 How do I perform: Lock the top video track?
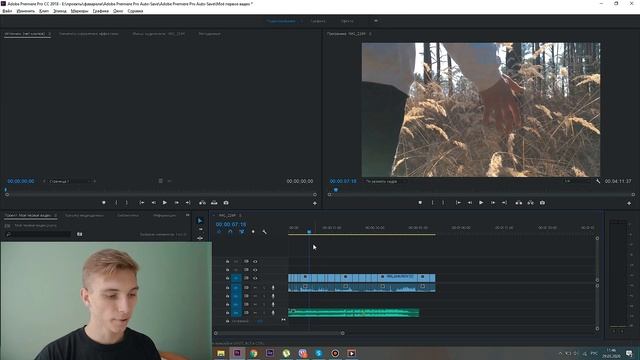point(227,261)
